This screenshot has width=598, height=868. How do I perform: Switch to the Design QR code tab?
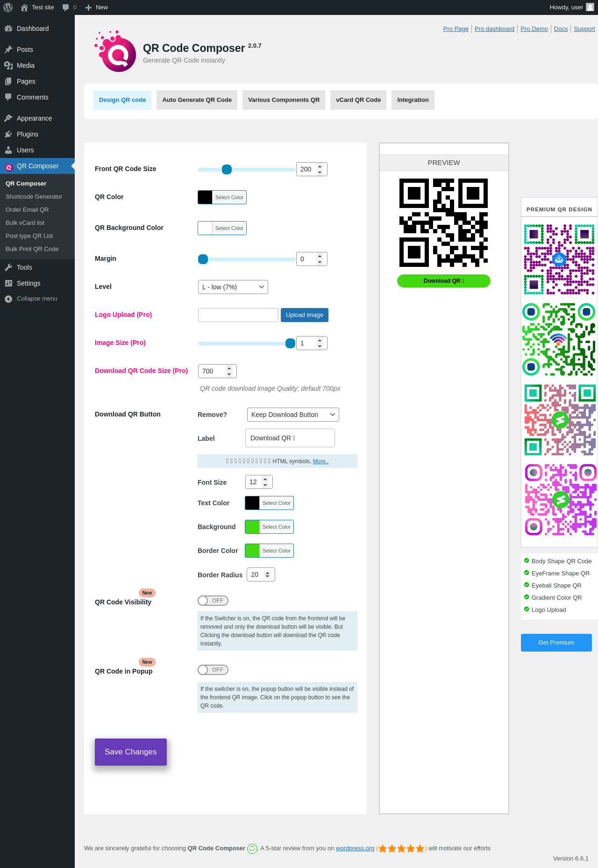point(122,100)
